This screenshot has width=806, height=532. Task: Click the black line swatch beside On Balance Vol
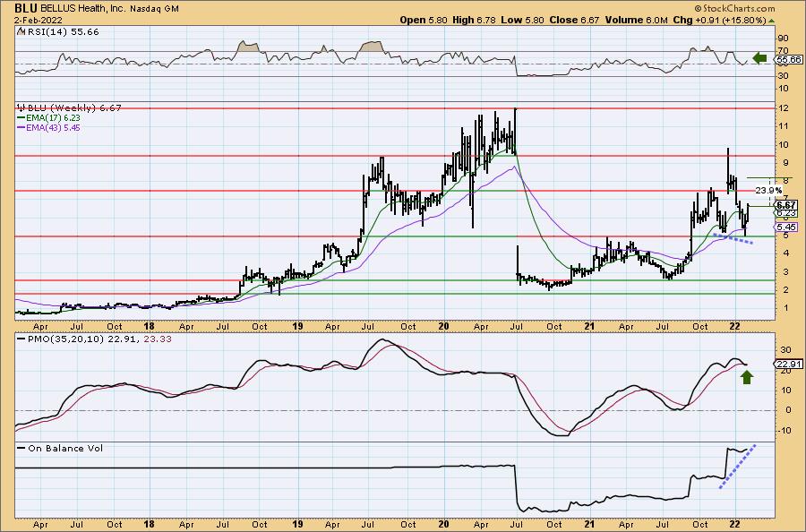pos(21,448)
